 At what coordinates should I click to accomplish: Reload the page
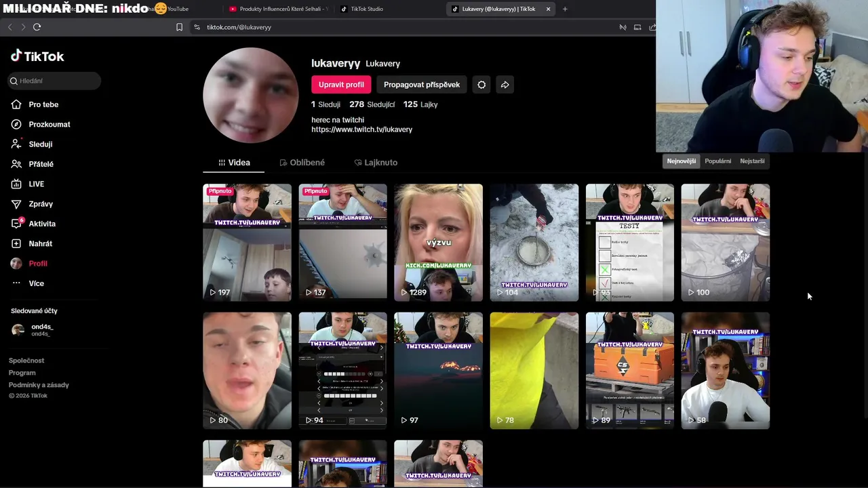37,27
